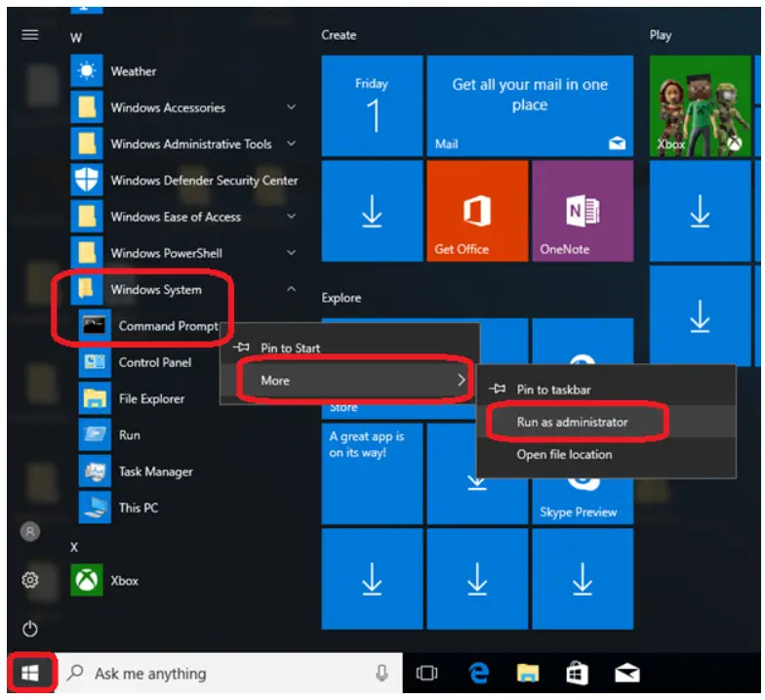Open the Mail tile
Image resolution: width=765 pixels, height=700 pixels.
tap(530, 105)
